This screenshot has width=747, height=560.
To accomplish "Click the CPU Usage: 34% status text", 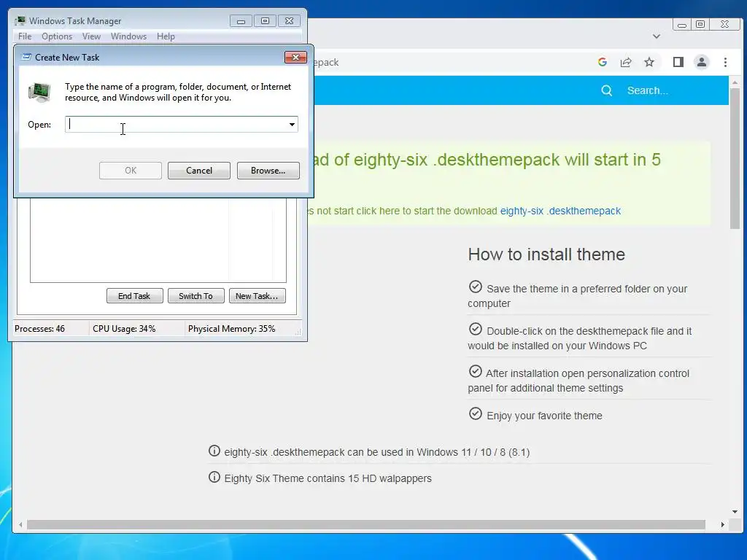I will tap(124, 329).
